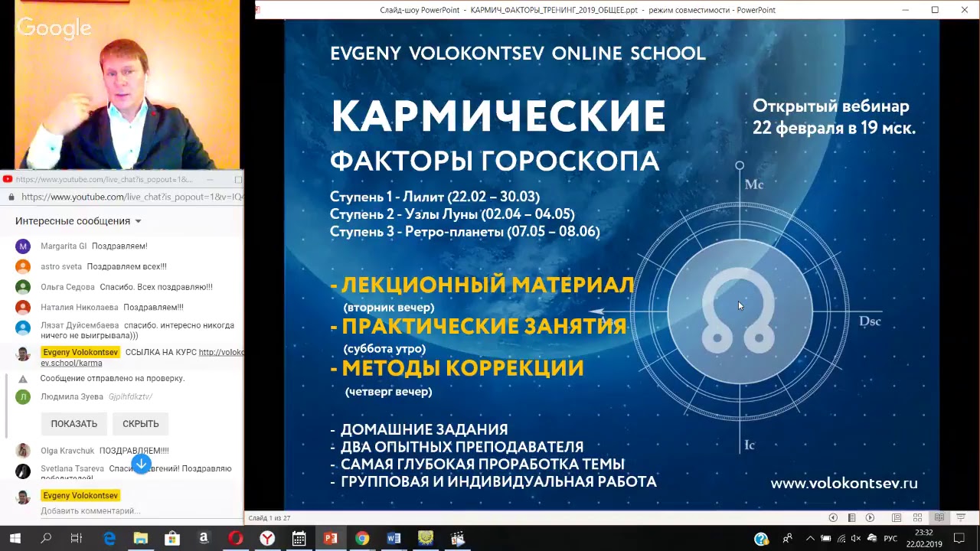
Task: Open Microsoft Word from taskbar
Action: (x=394, y=539)
